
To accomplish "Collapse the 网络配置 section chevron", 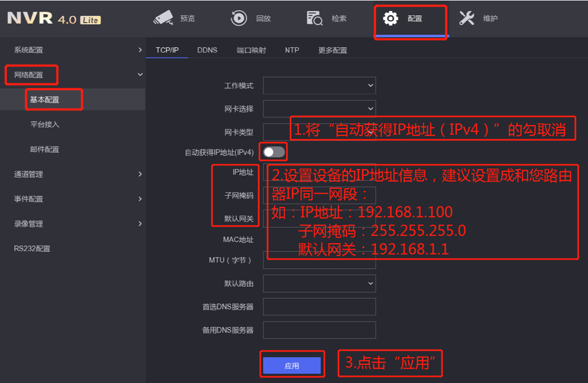I will [x=140, y=74].
